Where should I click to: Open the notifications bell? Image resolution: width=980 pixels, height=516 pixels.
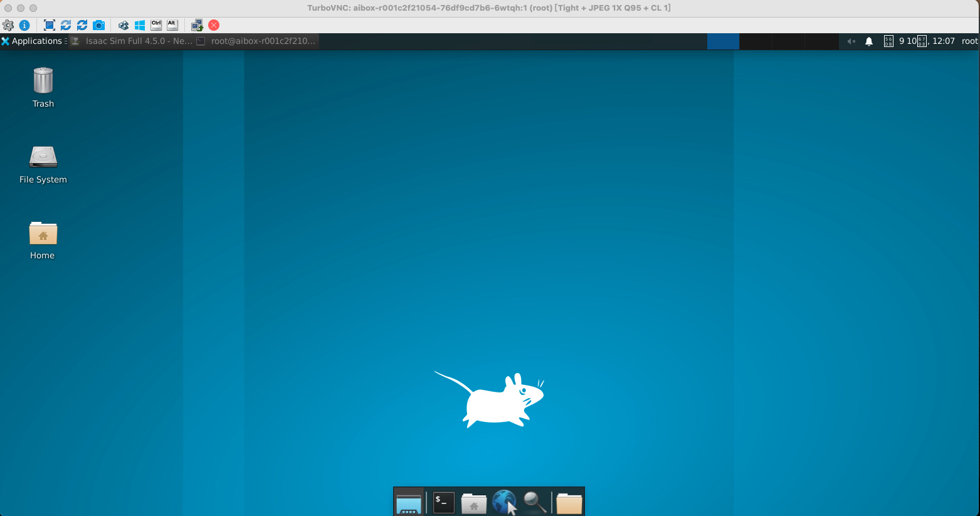click(x=869, y=41)
